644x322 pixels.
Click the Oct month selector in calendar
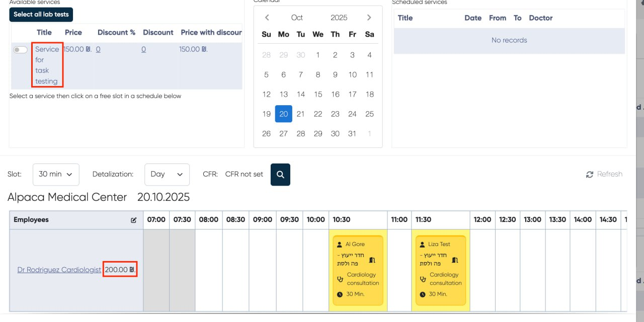(x=297, y=18)
